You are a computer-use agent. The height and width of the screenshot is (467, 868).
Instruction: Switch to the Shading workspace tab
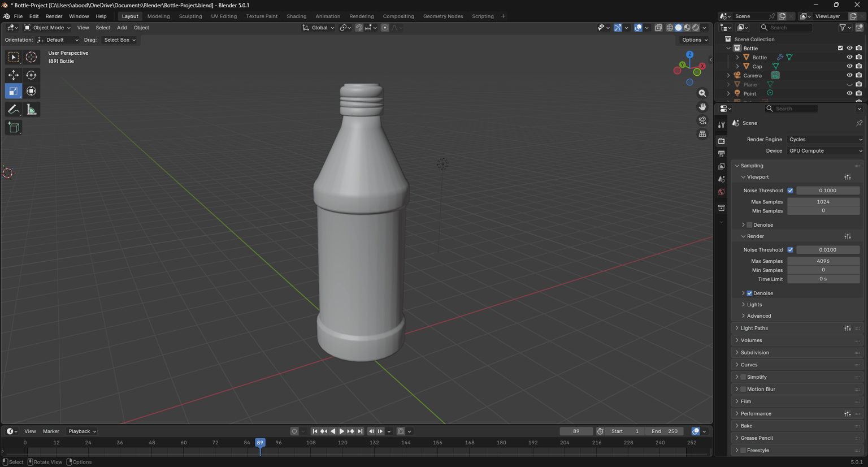click(x=296, y=16)
